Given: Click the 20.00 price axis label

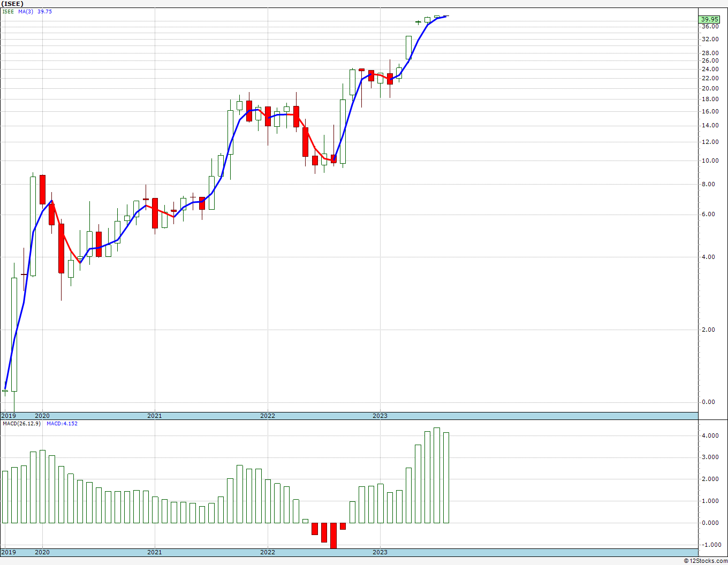Looking at the screenshot, I should tap(710, 89).
